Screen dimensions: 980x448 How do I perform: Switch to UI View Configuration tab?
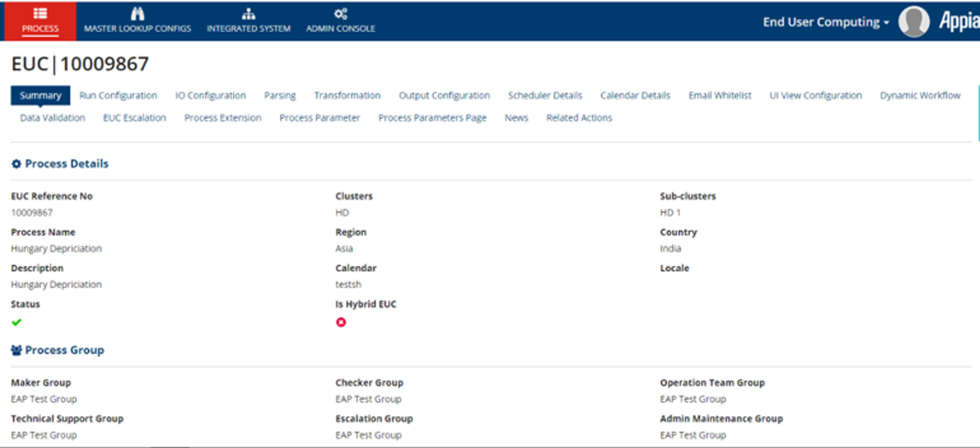816,95
